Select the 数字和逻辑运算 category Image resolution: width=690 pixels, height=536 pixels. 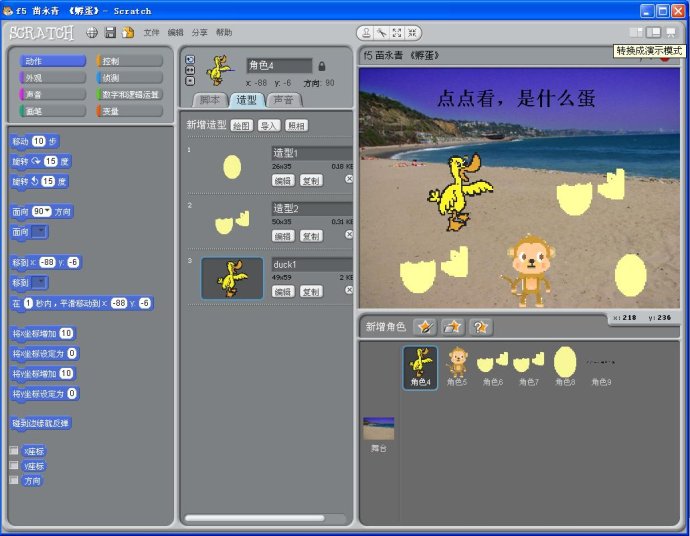click(x=130, y=94)
